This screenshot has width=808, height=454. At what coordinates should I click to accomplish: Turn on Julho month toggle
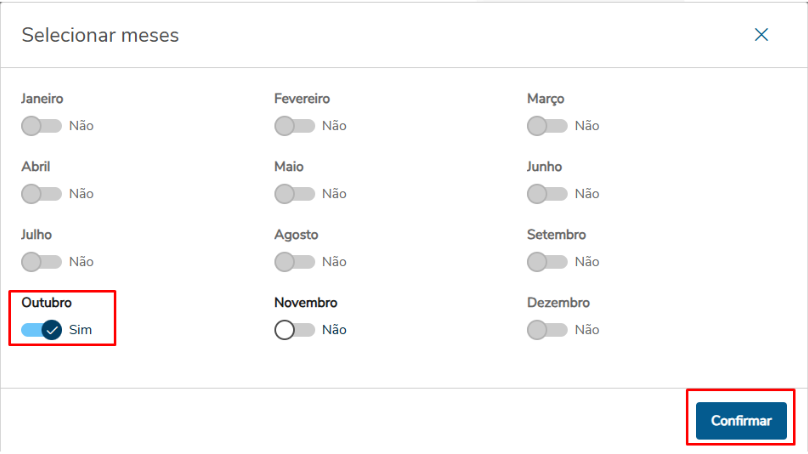(41, 262)
